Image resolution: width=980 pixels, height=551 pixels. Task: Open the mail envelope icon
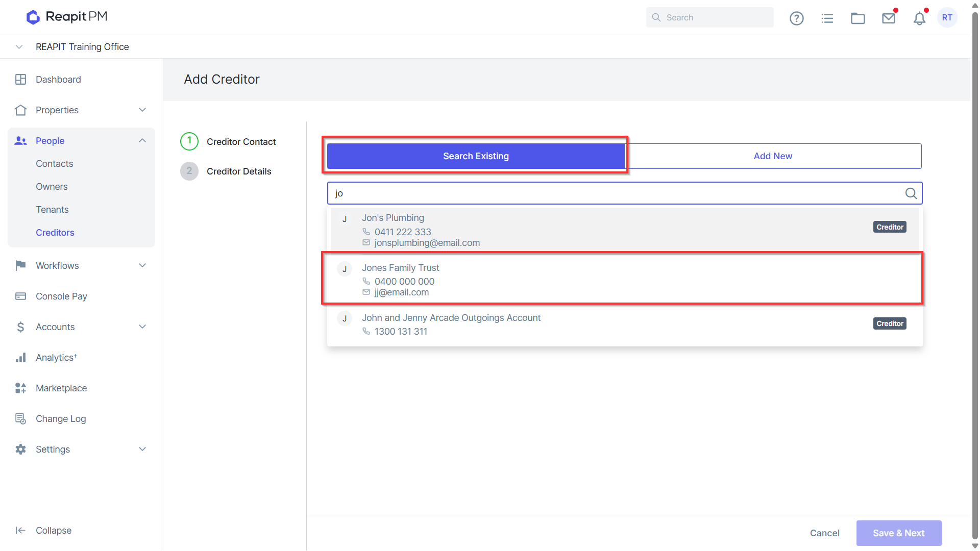(x=889, y=18)
